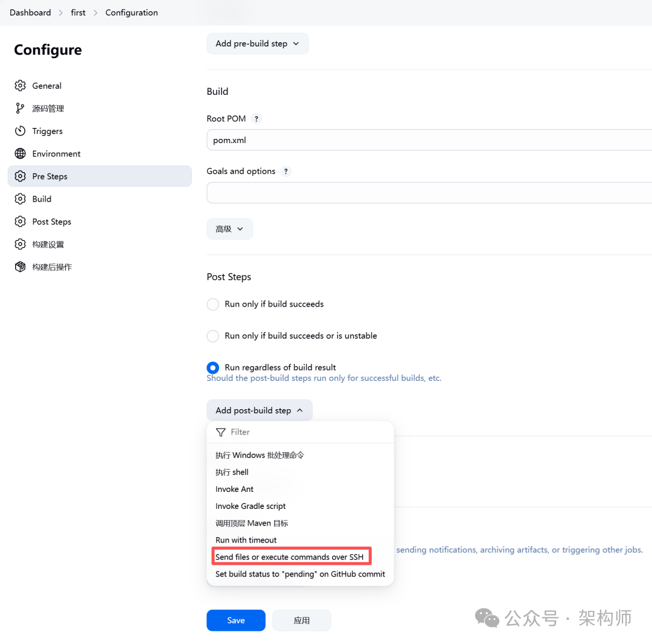
Task: Click the Triggers clock icon
Action: 21,131
